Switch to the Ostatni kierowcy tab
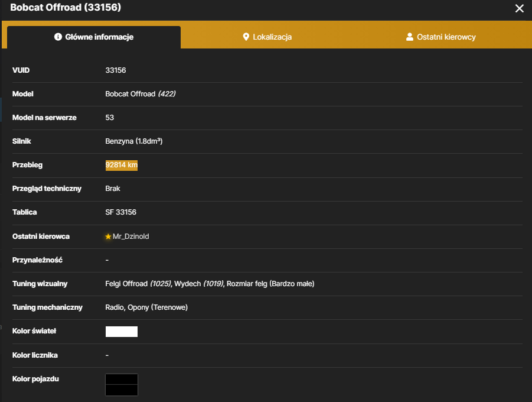 (440, 37)
